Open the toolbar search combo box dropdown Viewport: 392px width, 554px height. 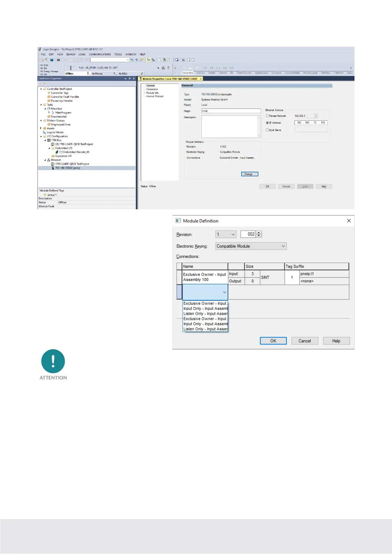tap(128, 60)
